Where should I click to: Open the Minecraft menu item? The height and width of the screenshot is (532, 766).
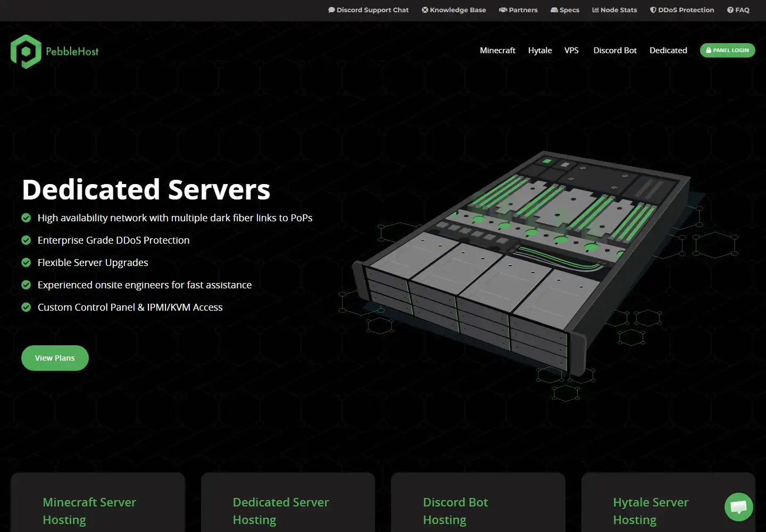click(x=497, y=51)
